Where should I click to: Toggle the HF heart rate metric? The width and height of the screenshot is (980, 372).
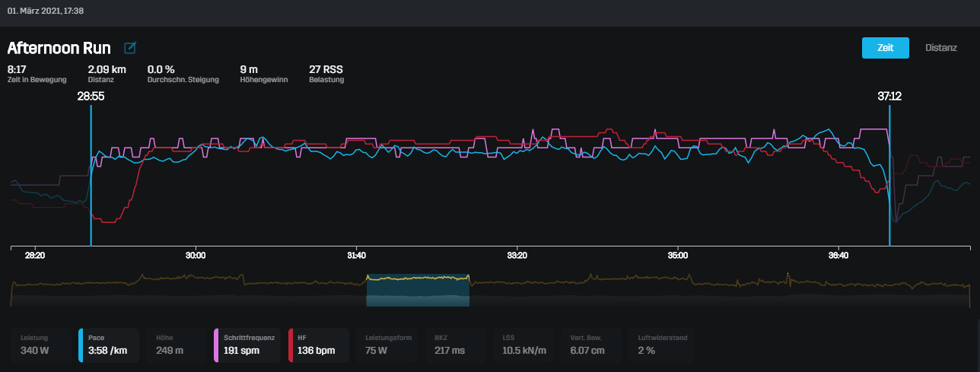point(318,345)
